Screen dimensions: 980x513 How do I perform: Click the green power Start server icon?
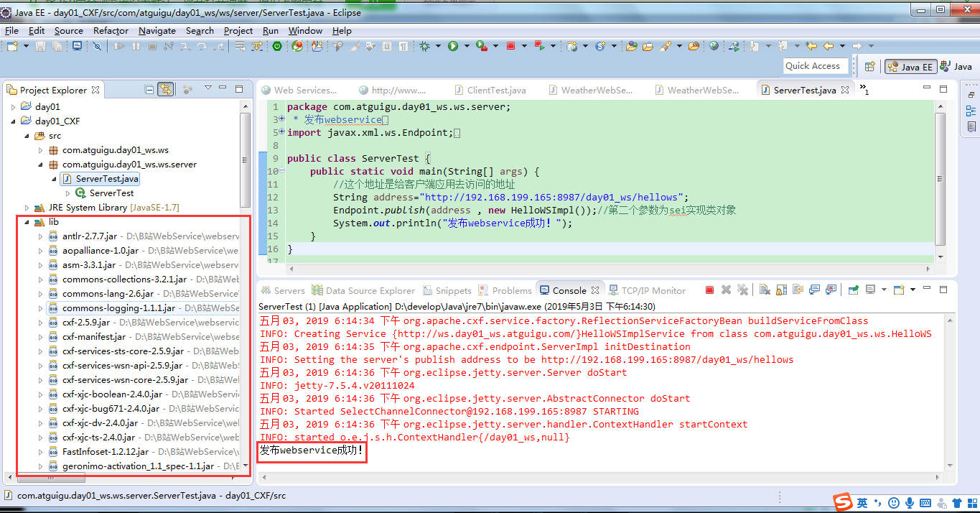(x=276, y=46)
